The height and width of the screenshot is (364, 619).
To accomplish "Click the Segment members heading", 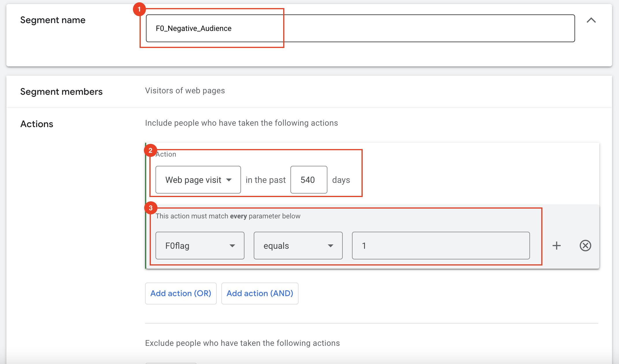I will [x=61, y=92].
